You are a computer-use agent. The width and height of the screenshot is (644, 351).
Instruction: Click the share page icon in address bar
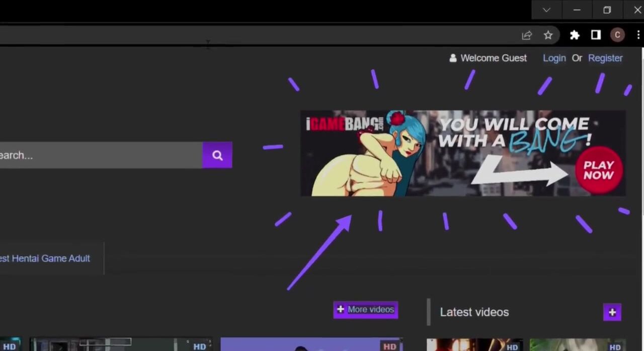pyautogui.click(x=527, y=35)
